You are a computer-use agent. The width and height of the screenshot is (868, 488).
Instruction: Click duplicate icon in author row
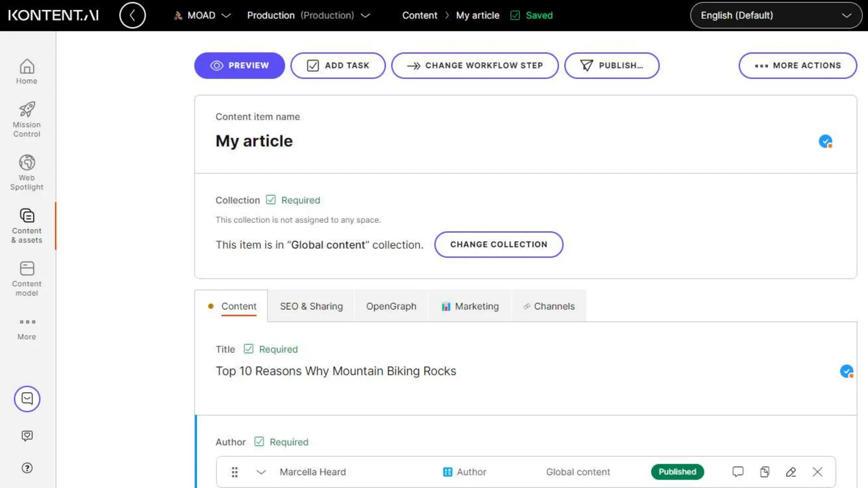click(x=765, y=471)
